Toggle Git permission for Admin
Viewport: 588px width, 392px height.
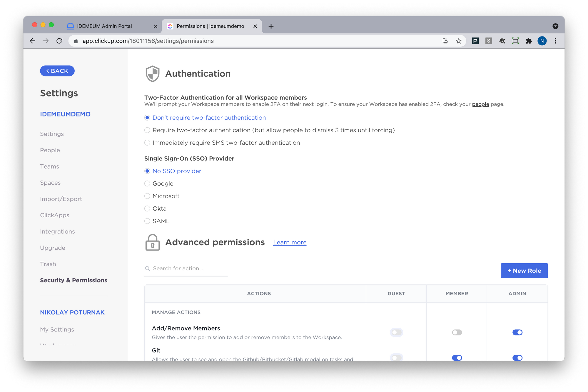(x=517, y=358)
